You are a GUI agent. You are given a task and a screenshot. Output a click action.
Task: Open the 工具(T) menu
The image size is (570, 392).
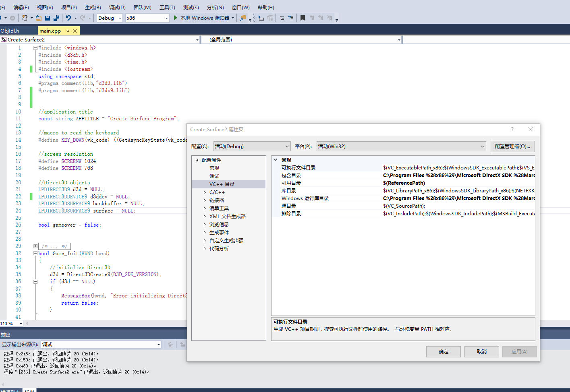point(167,7)
